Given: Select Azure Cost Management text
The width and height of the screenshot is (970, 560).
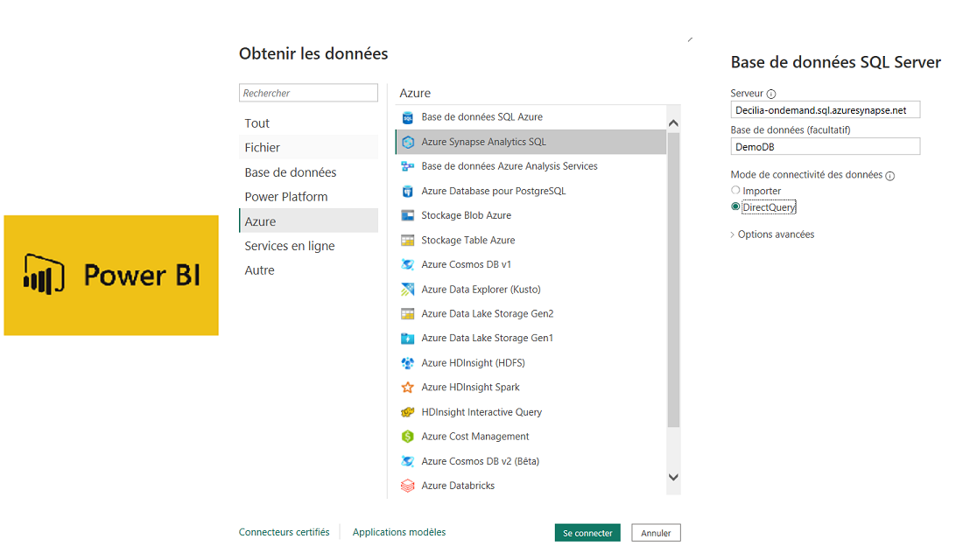Looking at the screenshot, I should (x=475, y=437).
